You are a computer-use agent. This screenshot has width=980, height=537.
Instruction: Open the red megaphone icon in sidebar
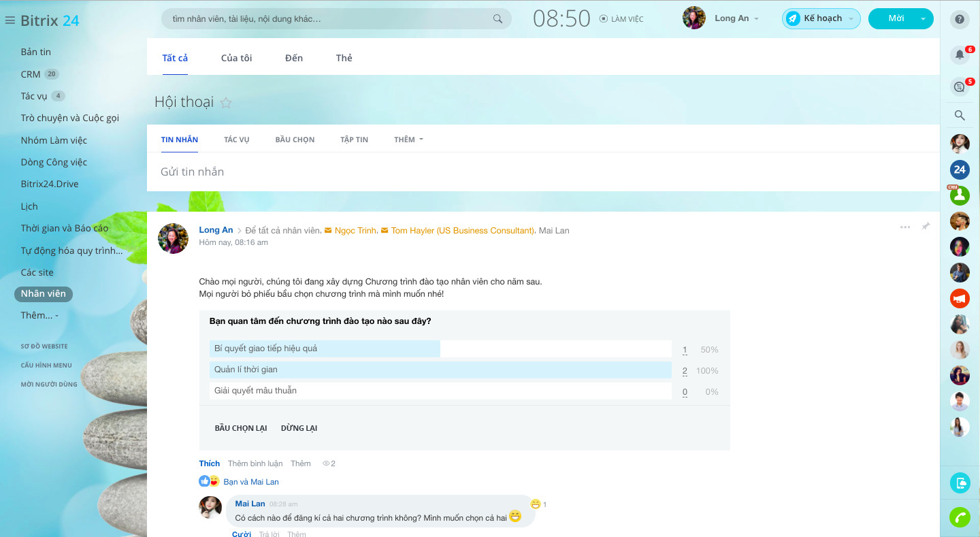[960, 298]
